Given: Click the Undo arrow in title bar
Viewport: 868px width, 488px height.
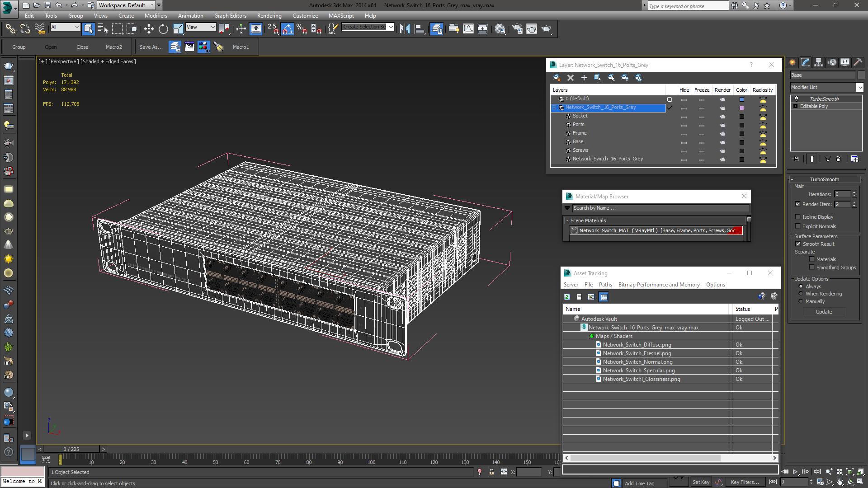Looking at the screenshot, I should (59, 5).
